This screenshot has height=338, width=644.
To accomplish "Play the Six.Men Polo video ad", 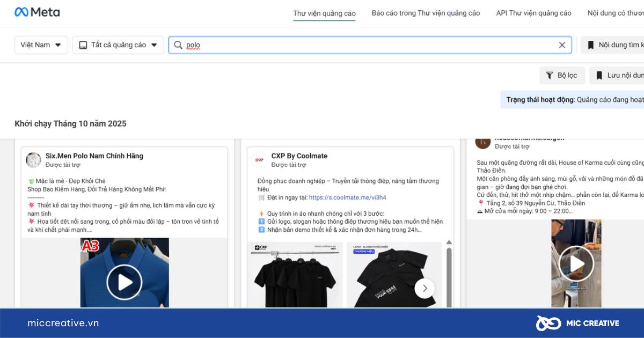I will [125, 281].
